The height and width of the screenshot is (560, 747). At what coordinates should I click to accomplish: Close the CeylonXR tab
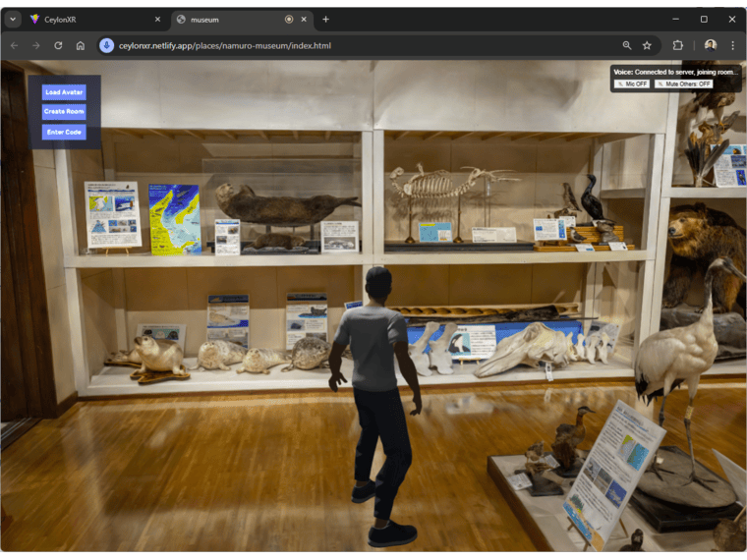coord(157,19)
